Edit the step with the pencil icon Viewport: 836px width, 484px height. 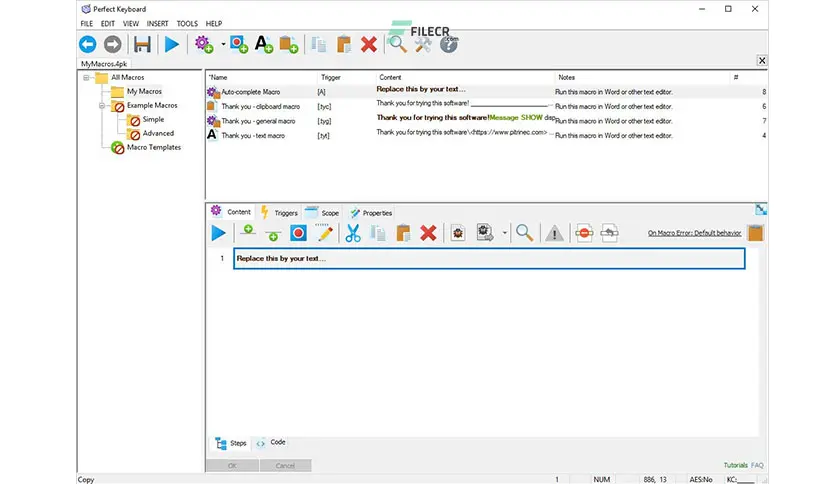click(325, 232)
